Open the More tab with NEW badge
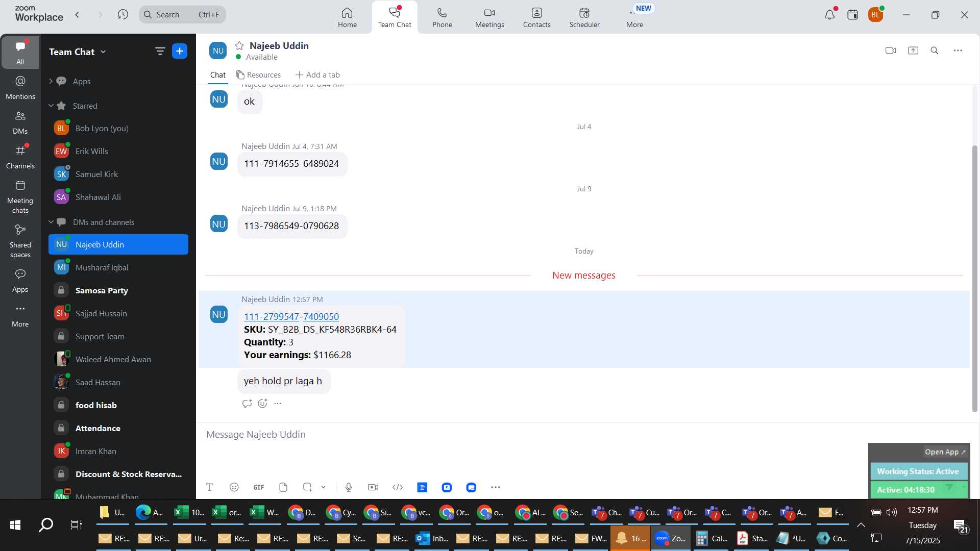The height and width of the screenshot is (551, 980). pos(635,17)
